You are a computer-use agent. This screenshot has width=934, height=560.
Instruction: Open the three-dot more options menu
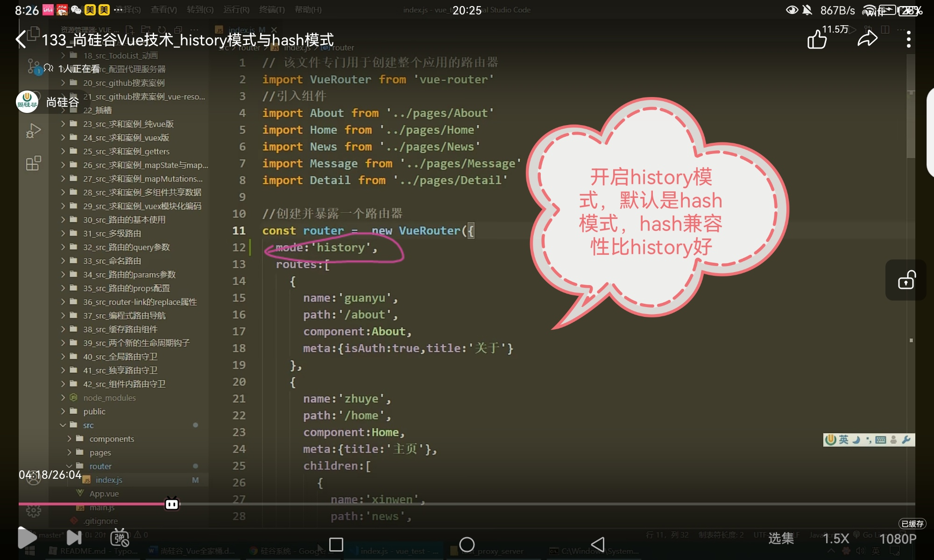click(908, 39)
